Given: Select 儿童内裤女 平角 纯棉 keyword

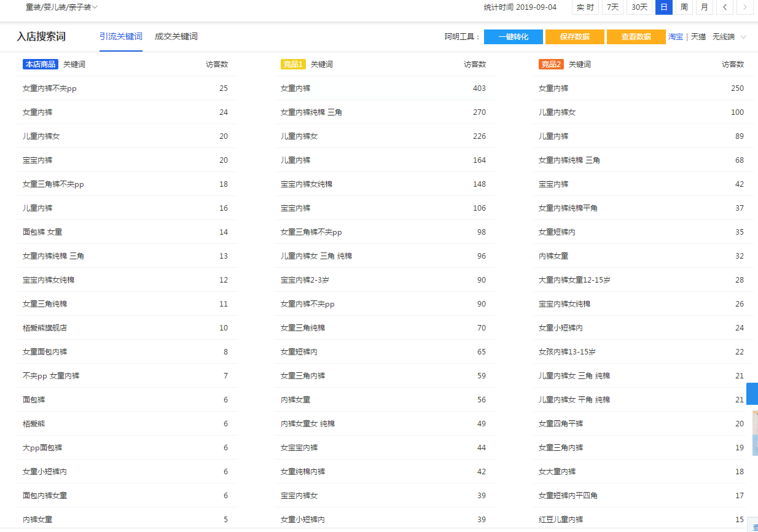Looking at the screenshot, I should pos(574,400).
